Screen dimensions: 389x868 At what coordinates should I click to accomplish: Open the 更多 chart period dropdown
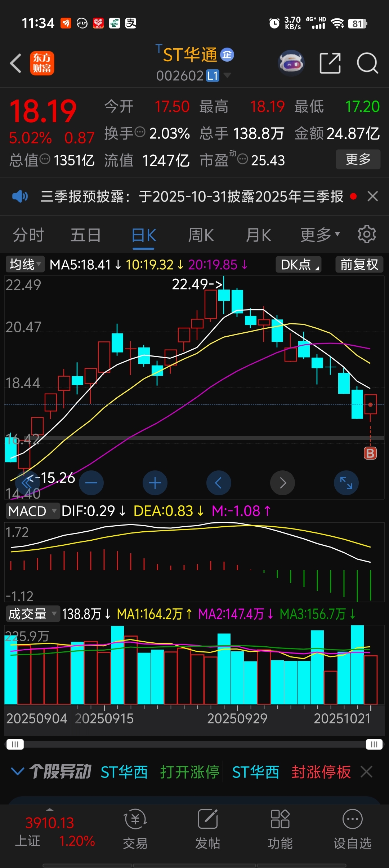click(x=320, y=235)
